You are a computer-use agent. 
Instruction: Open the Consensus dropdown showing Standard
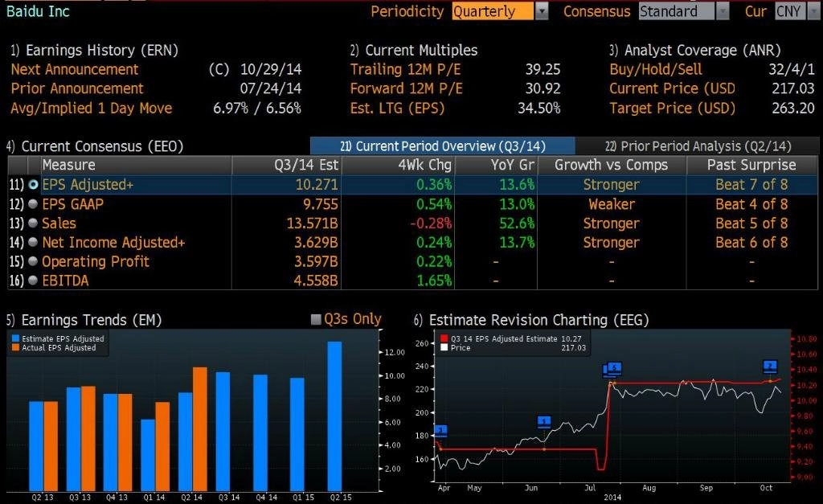coord(684,11)
